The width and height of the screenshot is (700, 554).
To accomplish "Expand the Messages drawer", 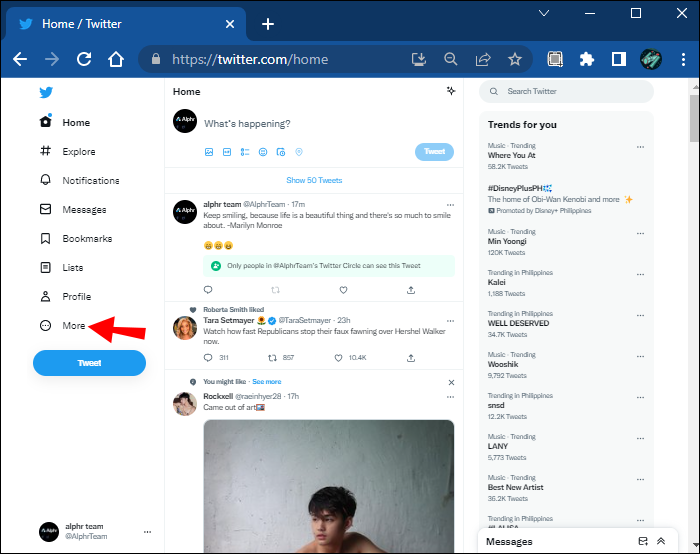I will 661,541.
